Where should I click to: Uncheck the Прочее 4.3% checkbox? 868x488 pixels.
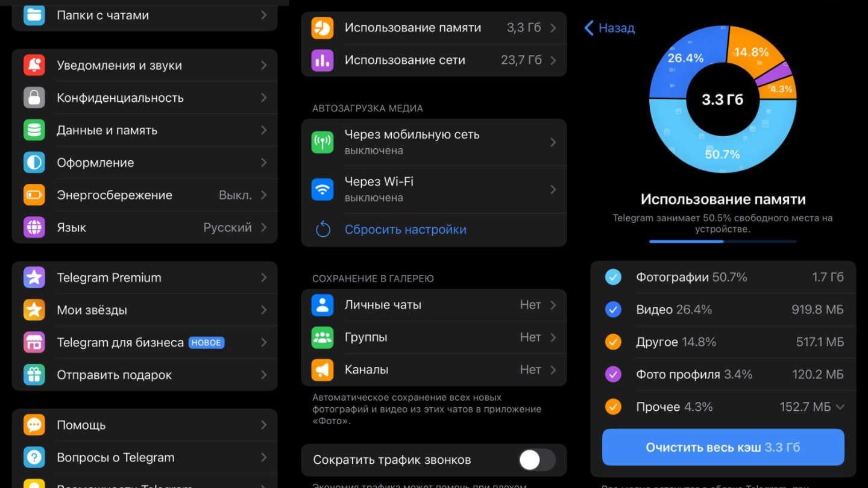[613, 407]
